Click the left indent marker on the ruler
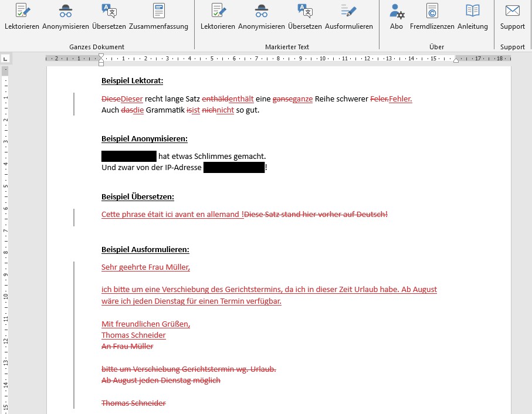532x414 pixels. pyautogui.click(x=101, y=59)
